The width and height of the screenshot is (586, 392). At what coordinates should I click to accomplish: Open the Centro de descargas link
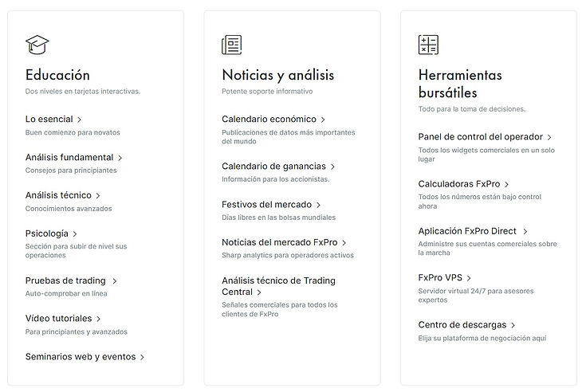coord(462,325)
